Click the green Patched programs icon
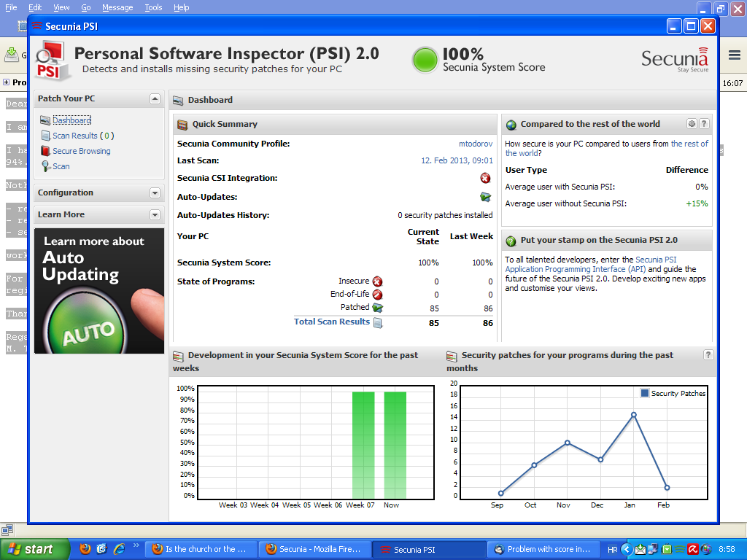 pos(377,308)
